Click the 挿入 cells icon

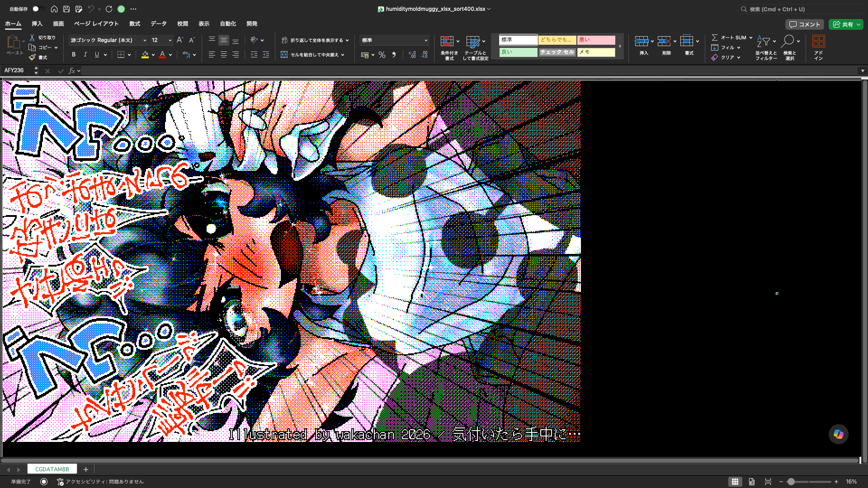pyautogui.click(x=641, y=42)
